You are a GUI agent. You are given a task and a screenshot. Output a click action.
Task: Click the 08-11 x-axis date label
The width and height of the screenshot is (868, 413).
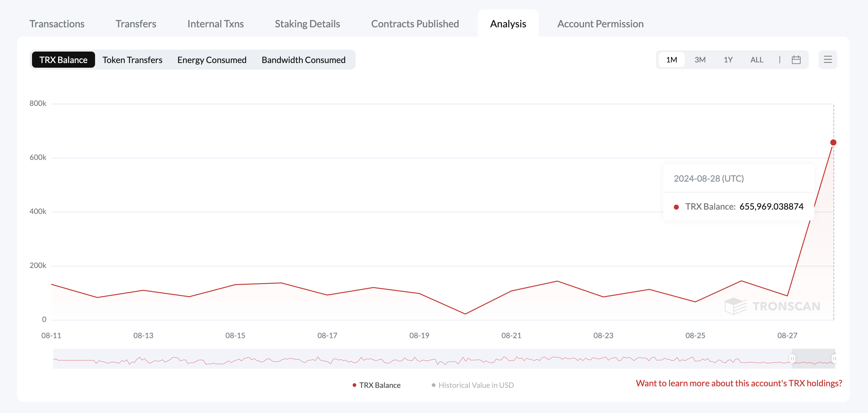51,335
